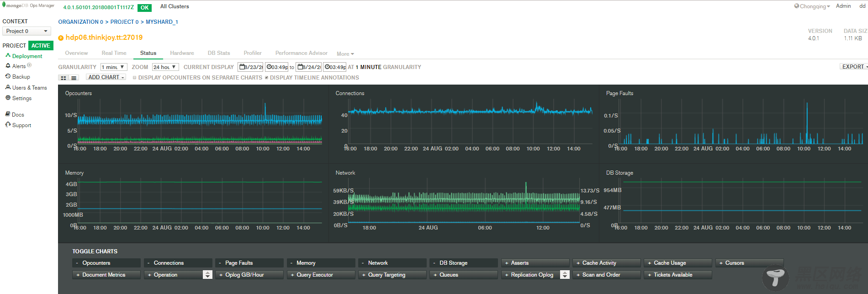Image resolution: width=868 pixels, height=294 pixels.
Task: Show the Cursors chart
Action: click(x=750, y=263)
